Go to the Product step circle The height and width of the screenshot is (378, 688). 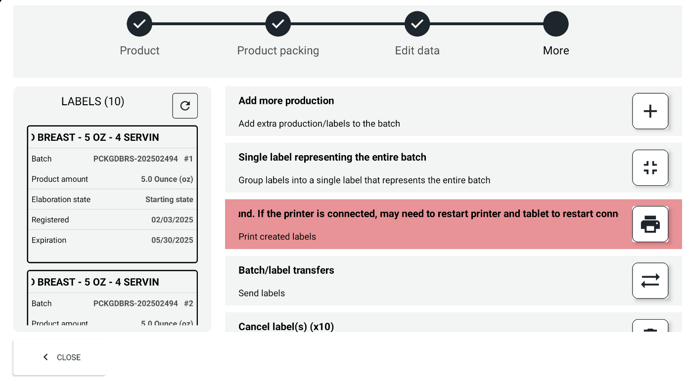(x=140, y=24)
